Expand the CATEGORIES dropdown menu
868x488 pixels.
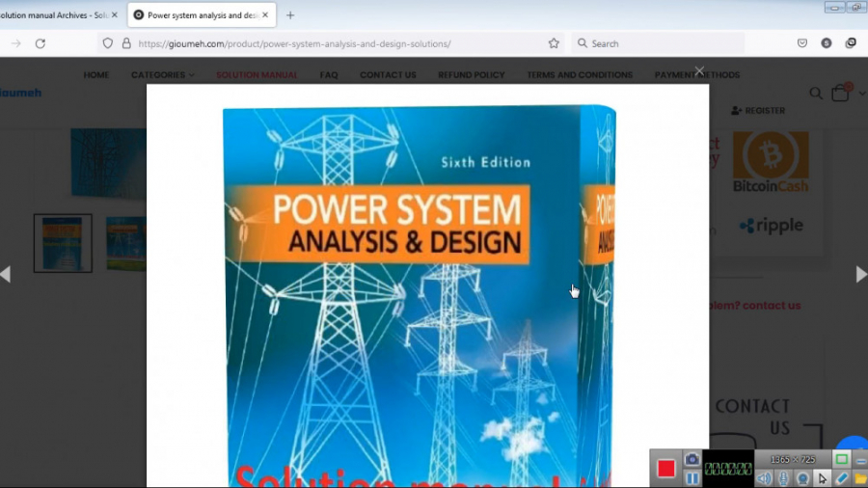[x=162, y=74]
